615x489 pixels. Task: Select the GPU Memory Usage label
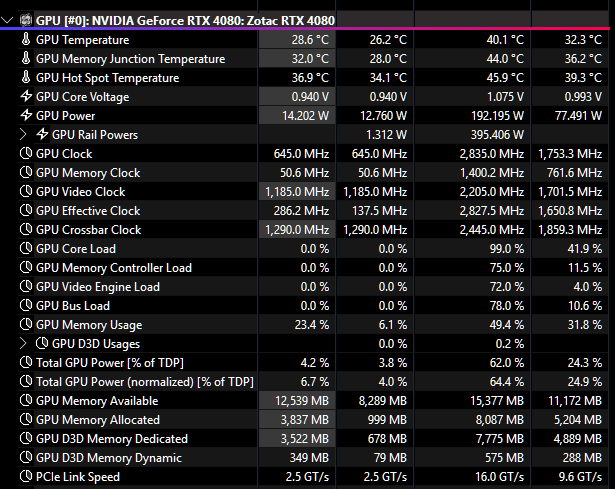[x=89, y=325]
